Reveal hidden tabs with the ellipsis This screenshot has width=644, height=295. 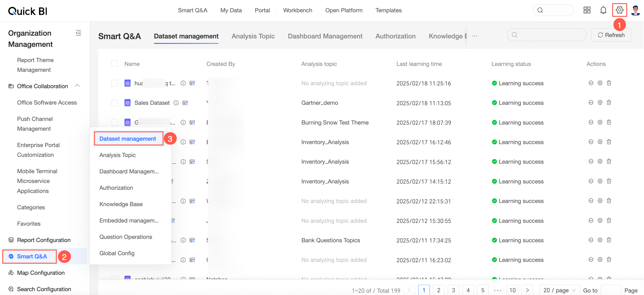pyautogui.click(x=475, y=36)
